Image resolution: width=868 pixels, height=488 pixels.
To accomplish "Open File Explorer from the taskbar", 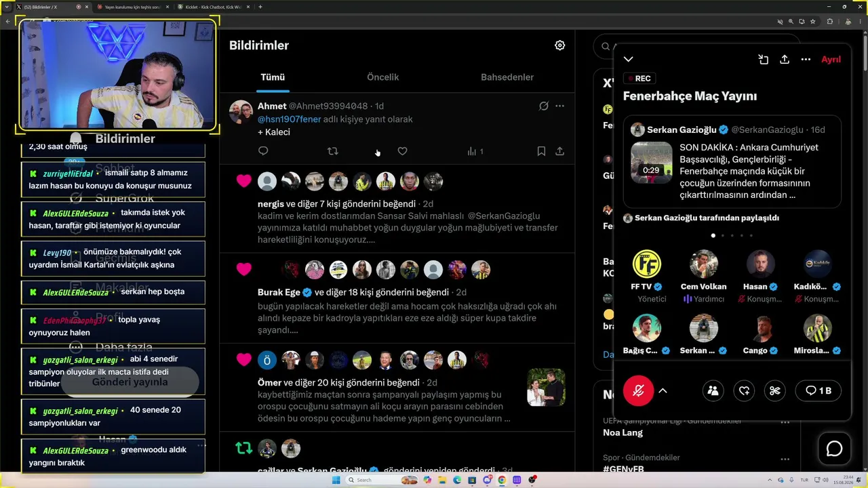I will click(x=442, y=480).
